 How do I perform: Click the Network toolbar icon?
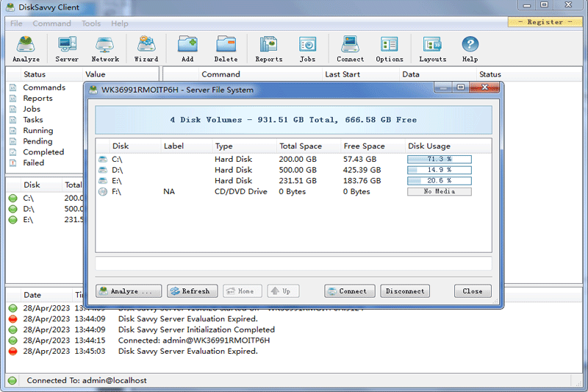tap(105, 49)
